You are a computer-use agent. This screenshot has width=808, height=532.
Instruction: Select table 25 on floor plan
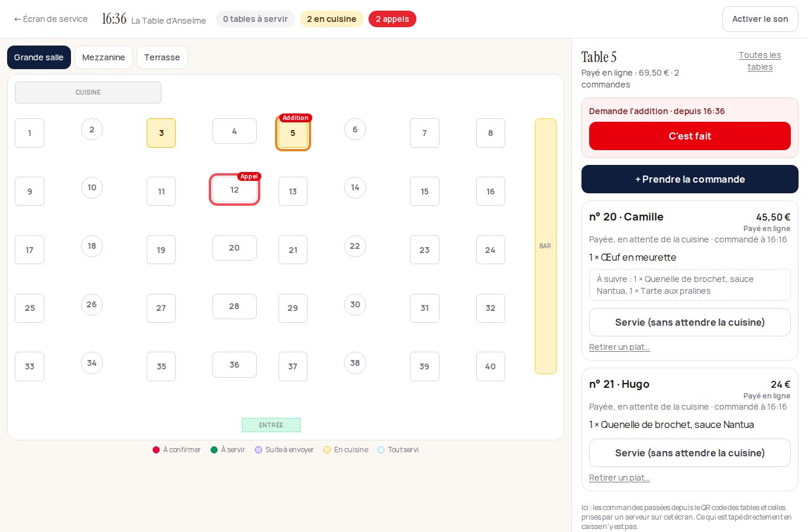30,308
